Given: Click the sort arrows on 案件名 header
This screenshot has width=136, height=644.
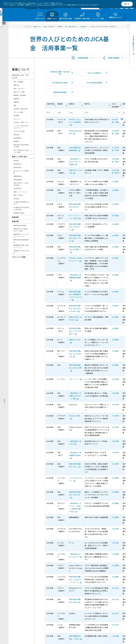Looking at the screenshot, I should pos(110,105).
